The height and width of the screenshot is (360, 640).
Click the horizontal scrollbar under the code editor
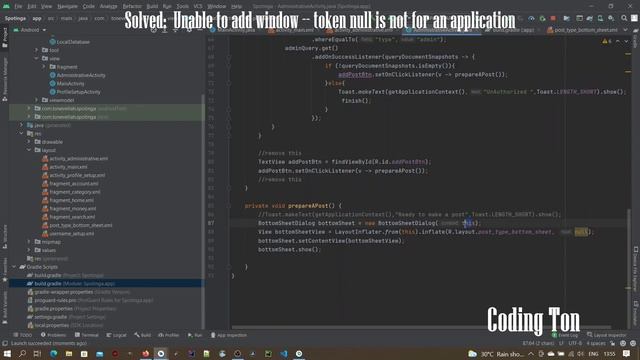click(x=421, y=327)
